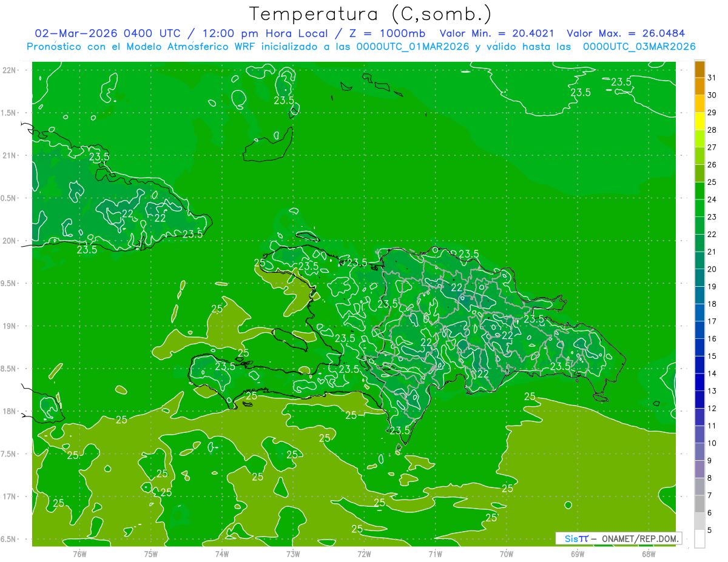Click the '26' color scale value
The height and width of the screenshot is (562, 728).
(x=712, y=165)
